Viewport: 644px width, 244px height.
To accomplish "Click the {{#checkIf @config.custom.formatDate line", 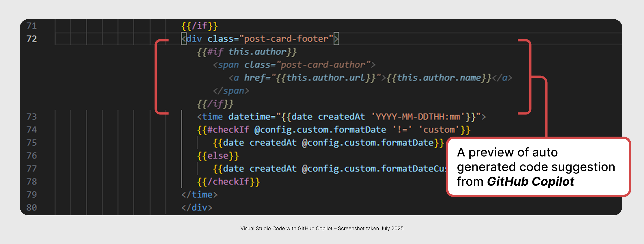I will (x=334, y=130).
